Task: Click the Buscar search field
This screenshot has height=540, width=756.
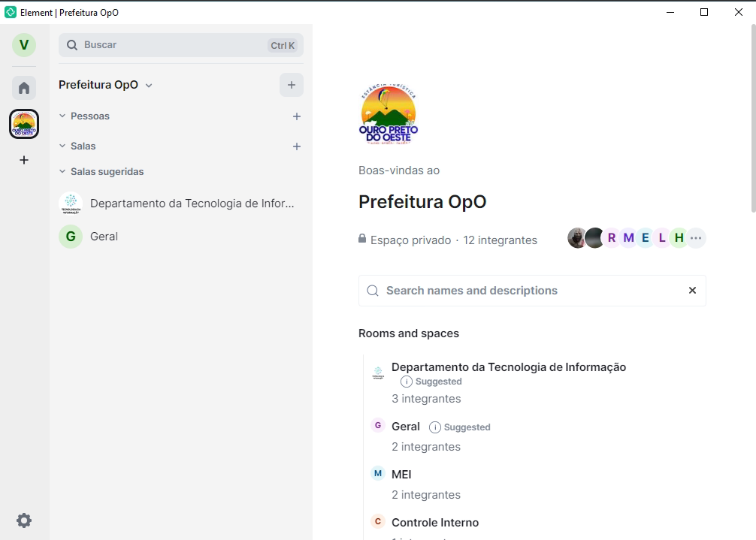Action: coord(173,45)
